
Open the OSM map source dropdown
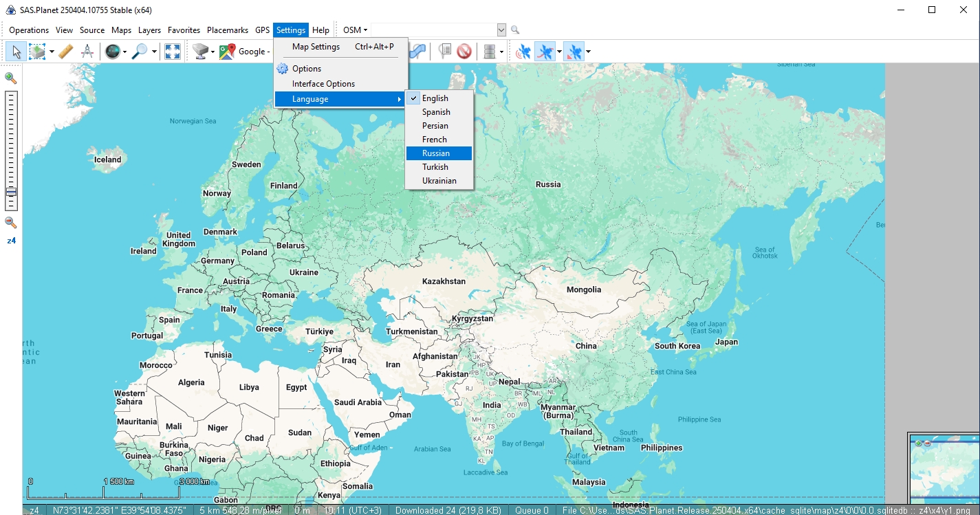click(353, 30)
